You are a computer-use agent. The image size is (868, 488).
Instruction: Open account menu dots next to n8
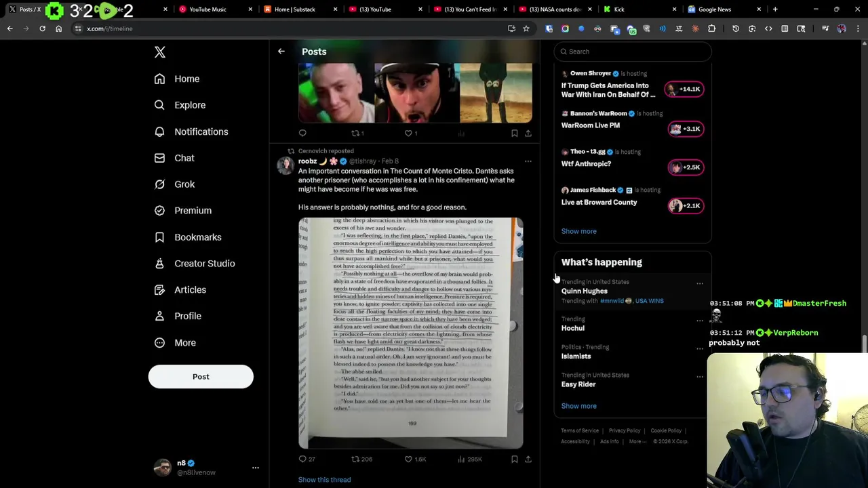[256, 468]
